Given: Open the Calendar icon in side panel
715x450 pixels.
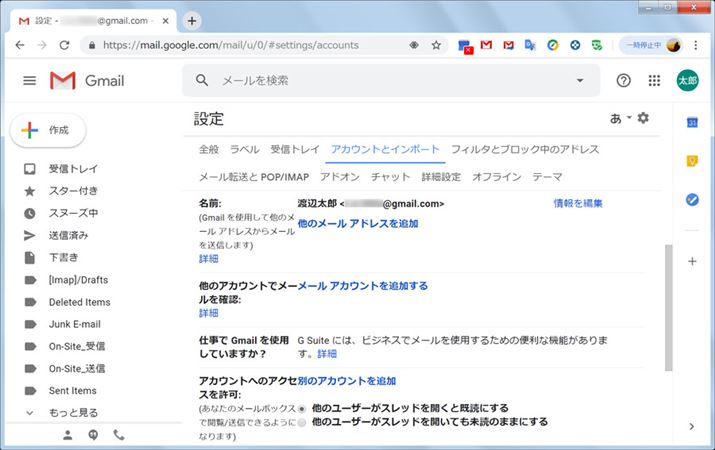Looking at the screenshot, I should [x=692, y=123].
